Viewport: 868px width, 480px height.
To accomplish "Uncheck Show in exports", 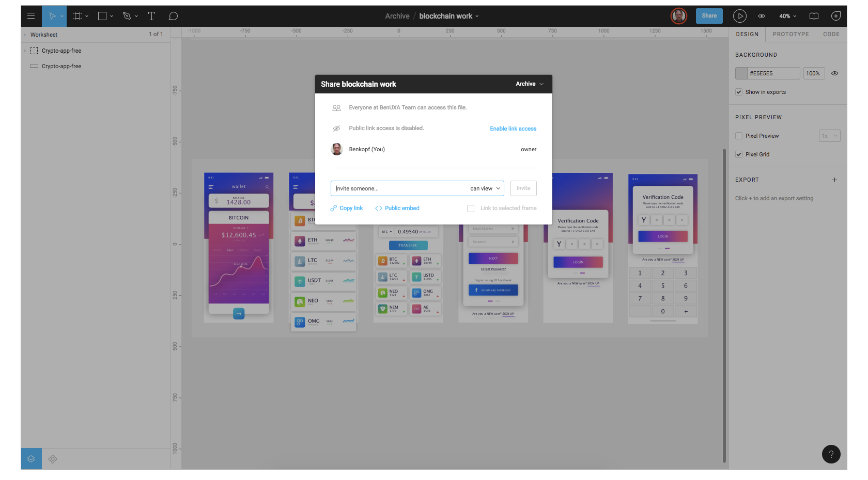I will pyautogui.click(x=739, y=92).
